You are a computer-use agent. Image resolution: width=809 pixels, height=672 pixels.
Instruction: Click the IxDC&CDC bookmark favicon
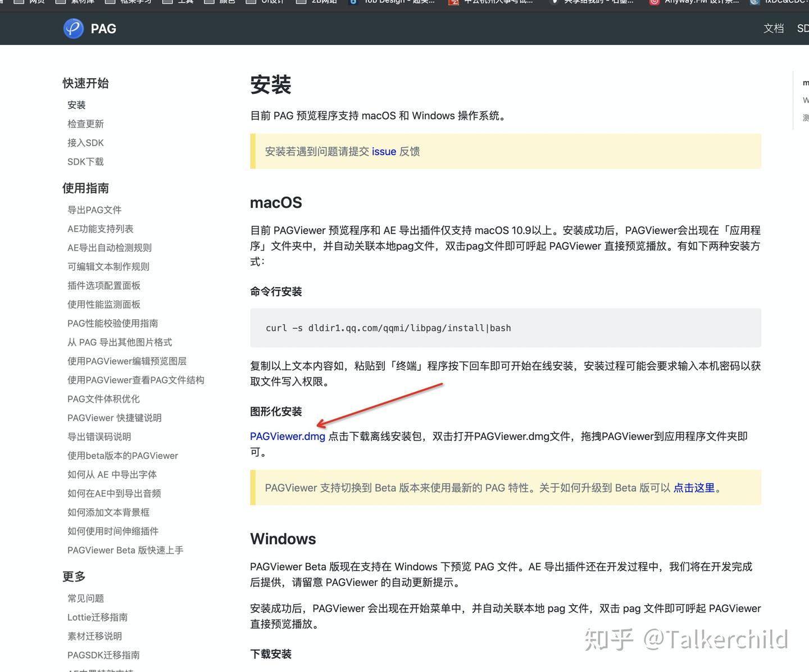[x=755, y=3]
